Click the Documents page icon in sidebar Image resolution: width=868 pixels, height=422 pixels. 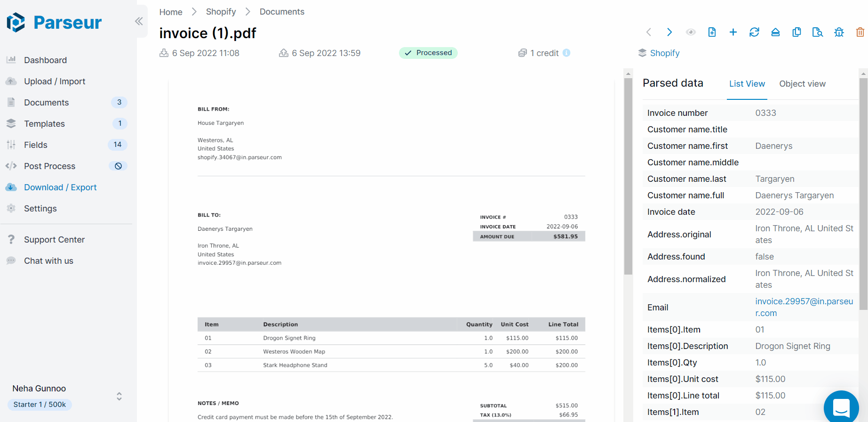click(11, 102)
